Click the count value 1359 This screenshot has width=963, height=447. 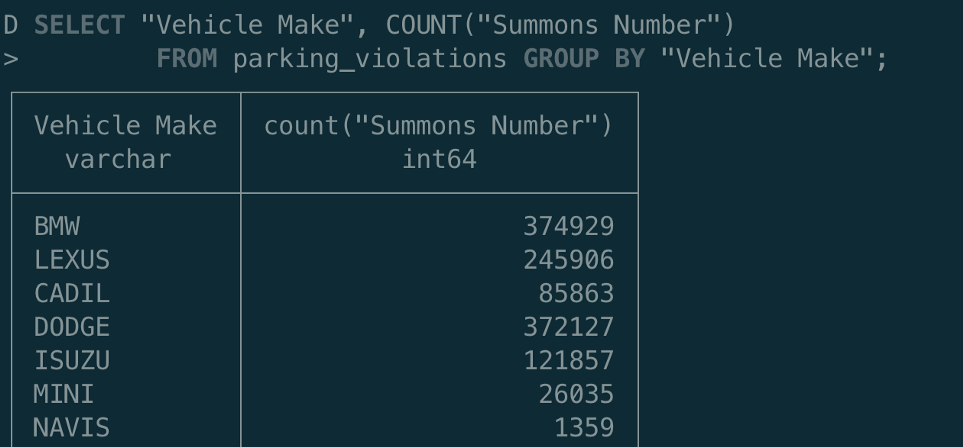click(x=584, y=428)
